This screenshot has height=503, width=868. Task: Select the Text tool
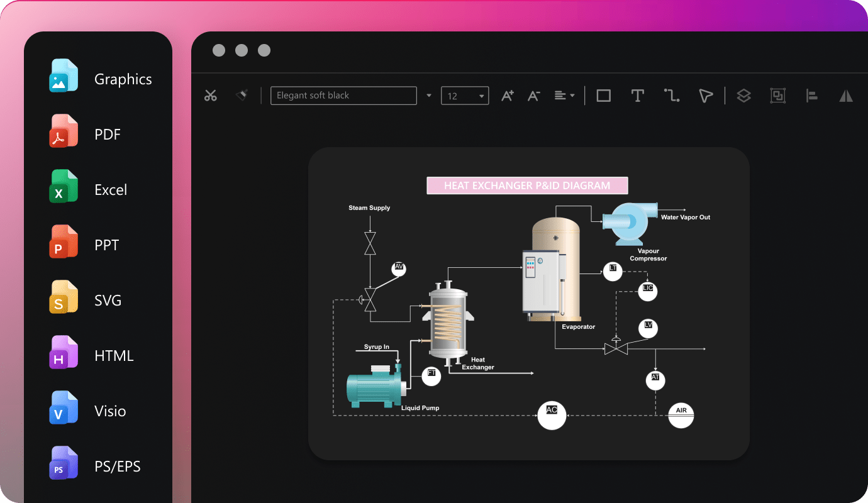pyautogui.click(x=637, y=96)
